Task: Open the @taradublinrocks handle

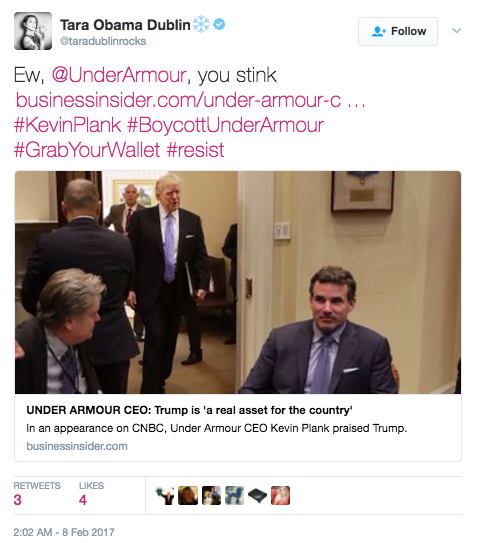Action: tap(103, 41)
